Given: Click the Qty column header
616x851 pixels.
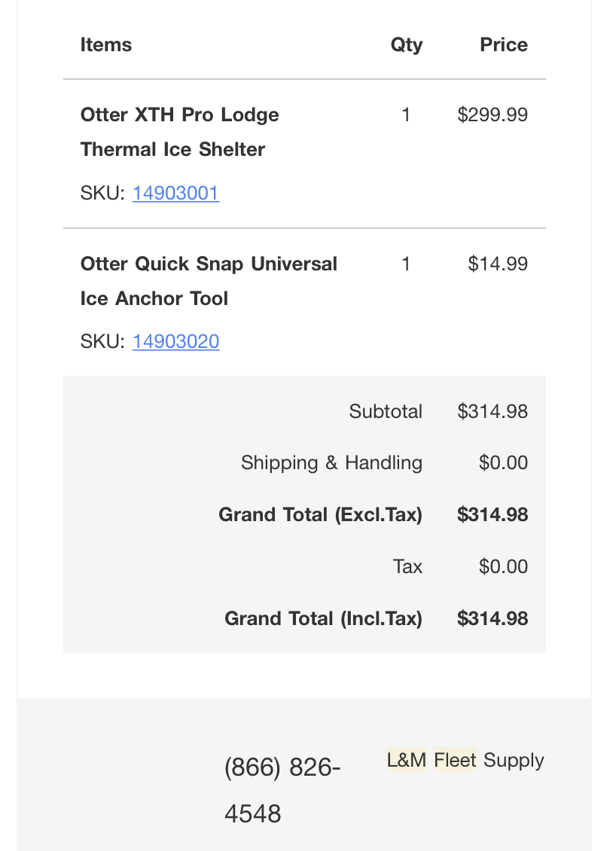Looking at the screenshot, I should [407, 44].
